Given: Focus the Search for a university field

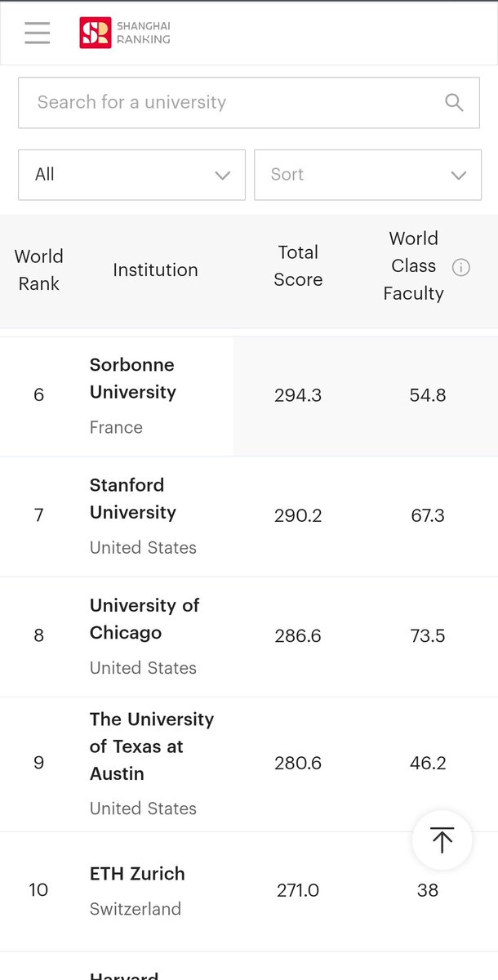Looking at the screenshot, I should pos(250,102).
